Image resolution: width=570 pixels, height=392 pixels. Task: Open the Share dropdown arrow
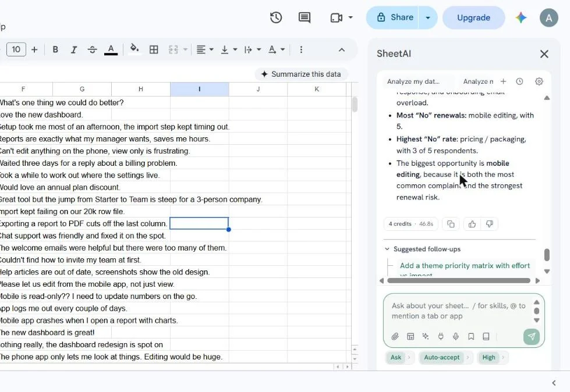(x=428, y=17)
